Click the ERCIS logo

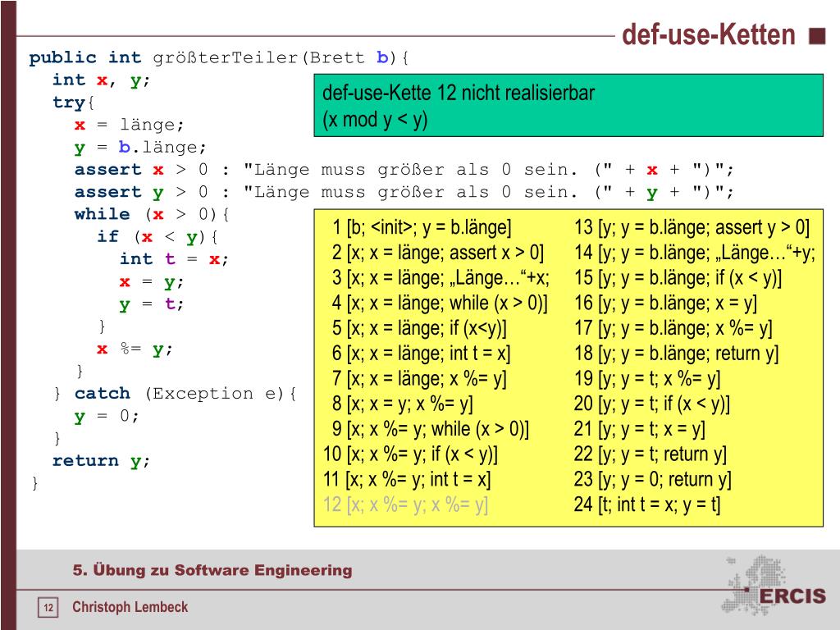pos(774,586)
